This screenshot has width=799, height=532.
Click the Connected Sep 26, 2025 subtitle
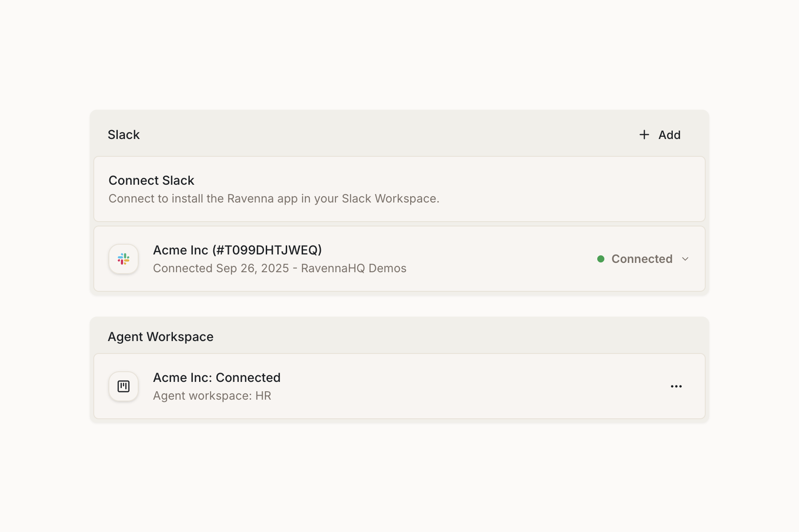click(x=280, y=268)
